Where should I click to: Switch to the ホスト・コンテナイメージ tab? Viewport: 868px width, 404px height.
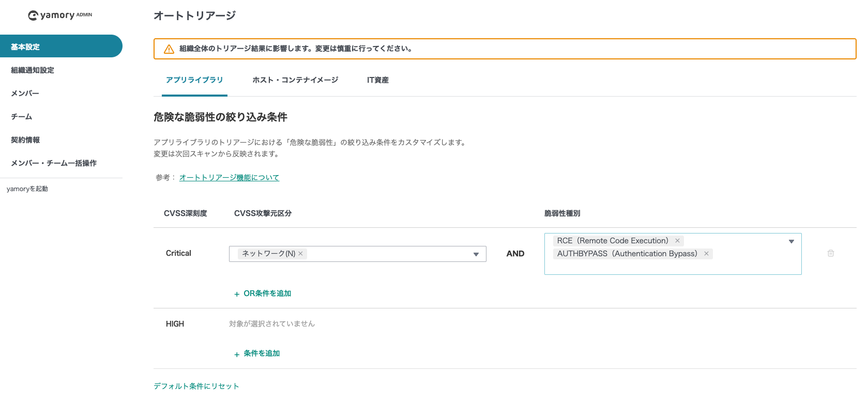coord(295,80)
